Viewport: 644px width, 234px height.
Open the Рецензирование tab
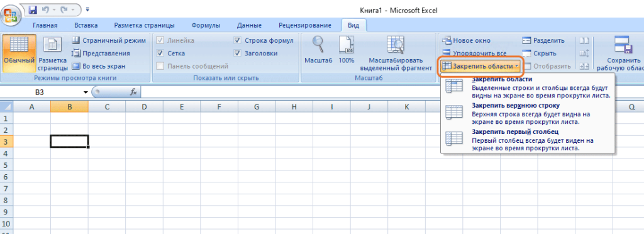pyautogui.click(x=305, y=25)
